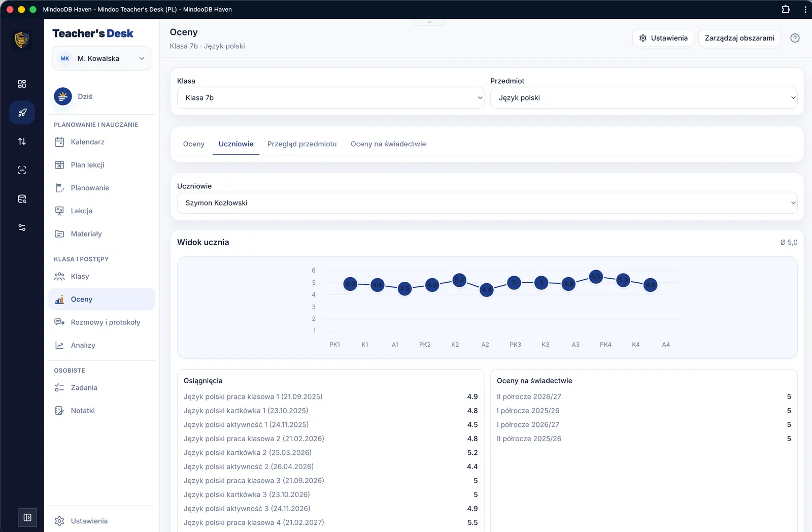Click the 5.2 data point at K2 on chart
This screenshot has height=532, width=812.
point(459,280)
